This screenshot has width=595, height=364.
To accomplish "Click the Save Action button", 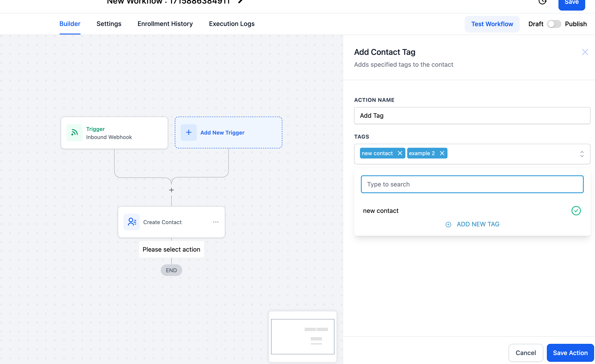I will [570, 352].
